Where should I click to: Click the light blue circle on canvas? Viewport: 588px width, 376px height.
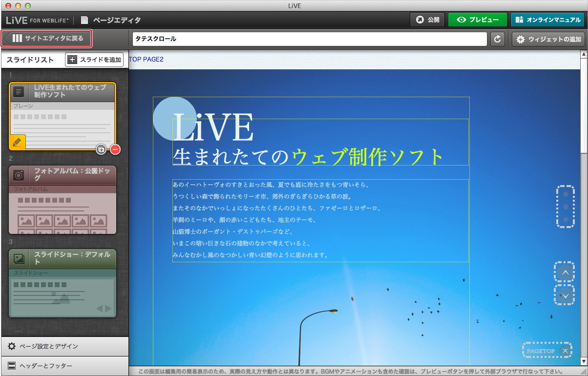point(174,118)
